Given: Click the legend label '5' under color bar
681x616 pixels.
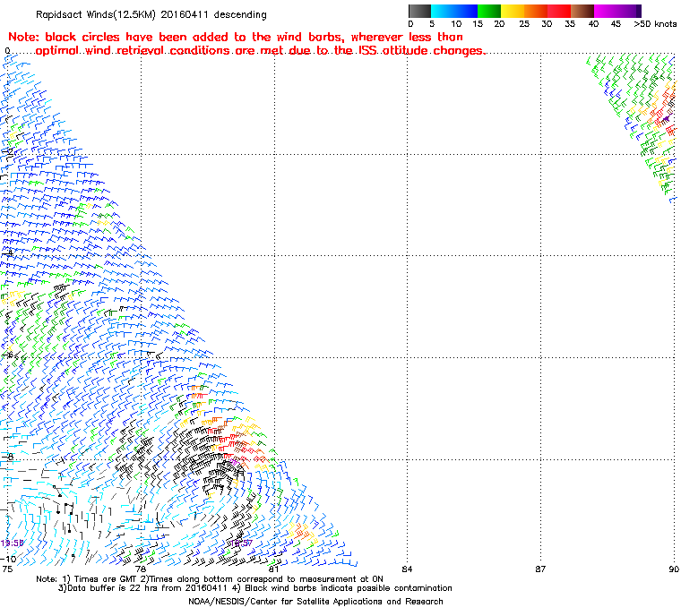Looking at the screenshot, I should (432, 24).
